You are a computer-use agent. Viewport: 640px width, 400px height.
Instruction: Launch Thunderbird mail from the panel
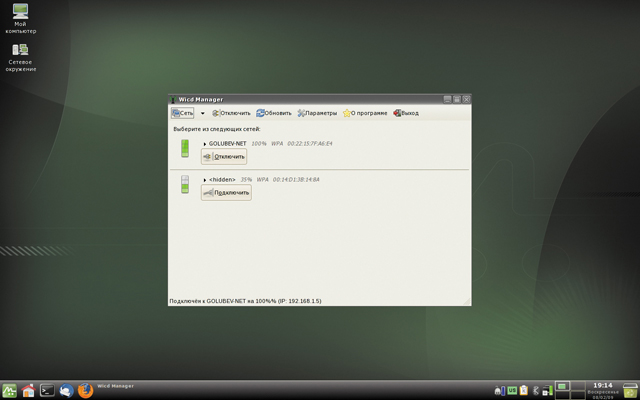click(x=66, y=391)
